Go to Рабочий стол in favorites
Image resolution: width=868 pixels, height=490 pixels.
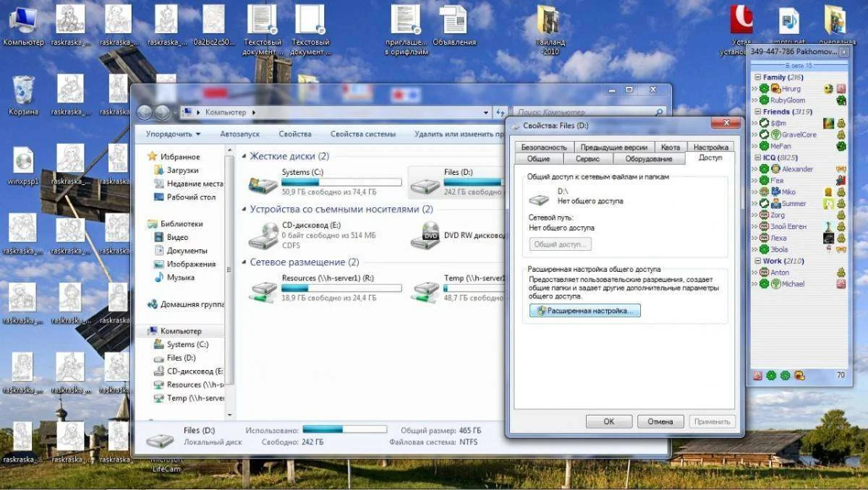point(184,197)
